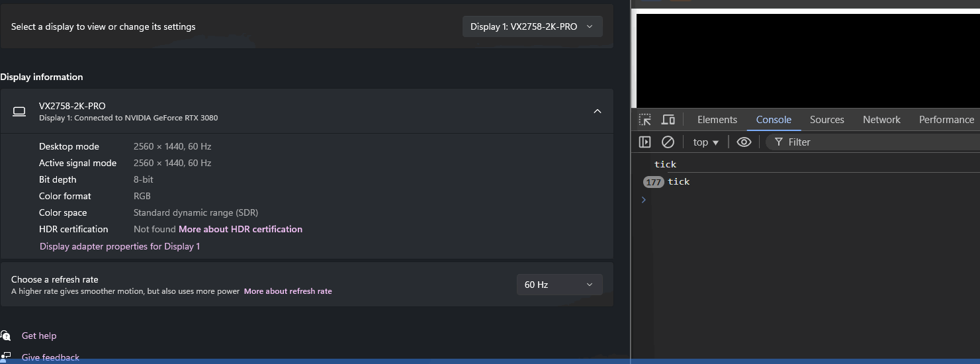980x364 pixels.
Task: Click the HDR certification Not found text
Action: click(x=155, y=229)
